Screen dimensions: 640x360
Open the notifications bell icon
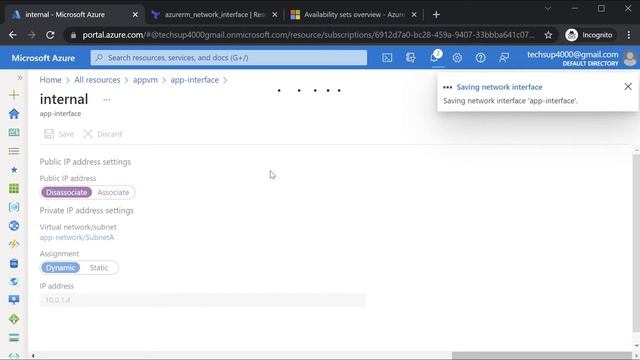434,58
